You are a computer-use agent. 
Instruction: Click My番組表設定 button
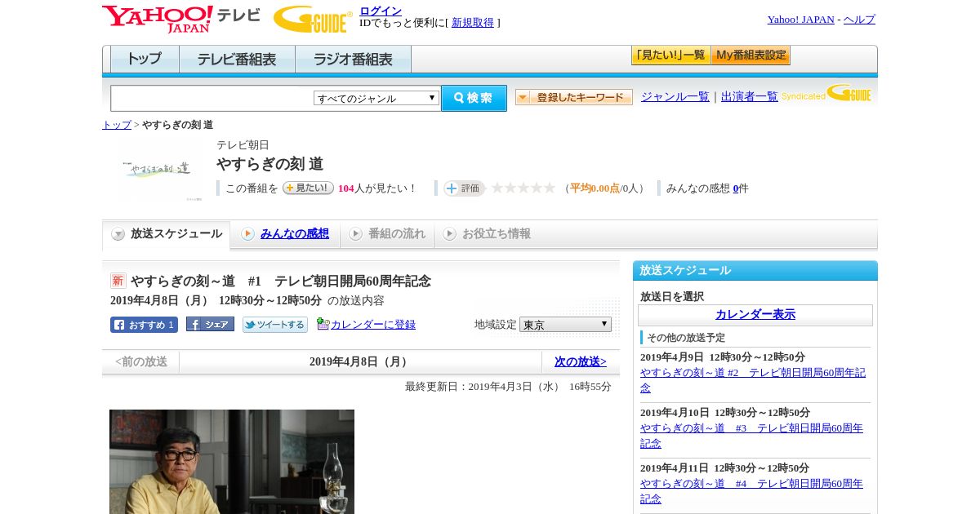coord(751,55)
